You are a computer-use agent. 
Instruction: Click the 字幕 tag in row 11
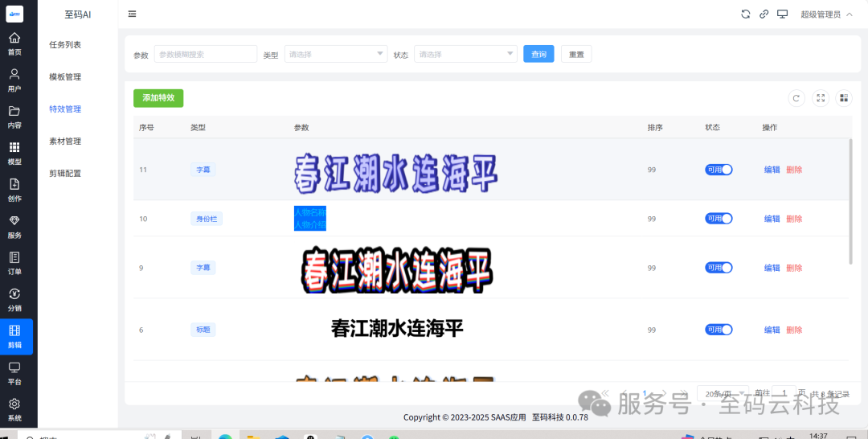pos(203,170)
